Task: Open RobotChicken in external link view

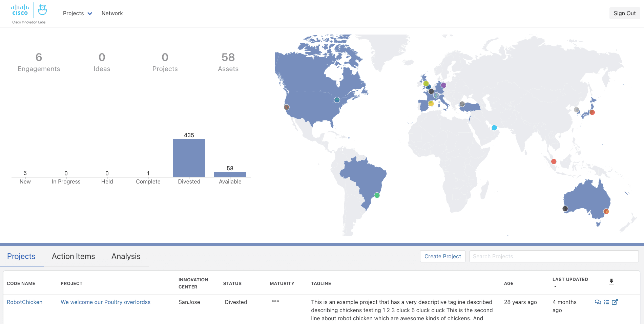Action: click(615, 302)
